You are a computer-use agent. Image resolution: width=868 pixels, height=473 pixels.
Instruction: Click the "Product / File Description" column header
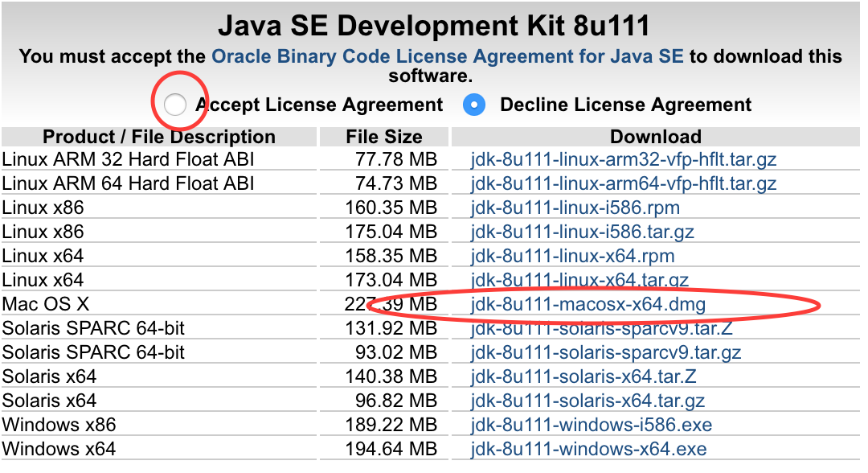[159, 136]
